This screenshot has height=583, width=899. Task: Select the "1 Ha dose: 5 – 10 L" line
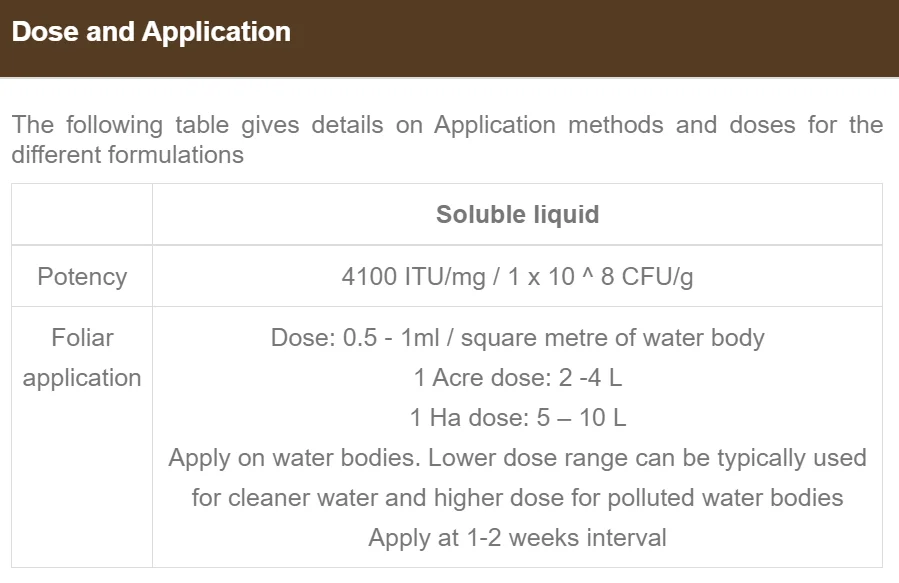(517, 418)
